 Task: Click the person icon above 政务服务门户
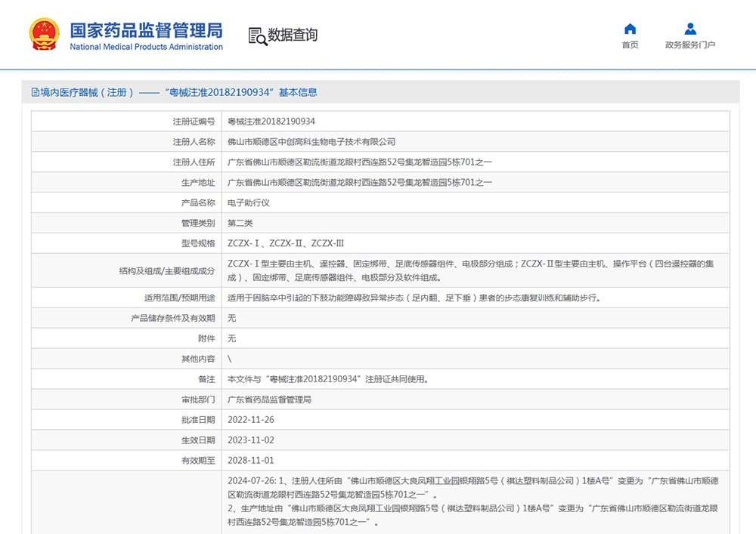click(690, 27)
